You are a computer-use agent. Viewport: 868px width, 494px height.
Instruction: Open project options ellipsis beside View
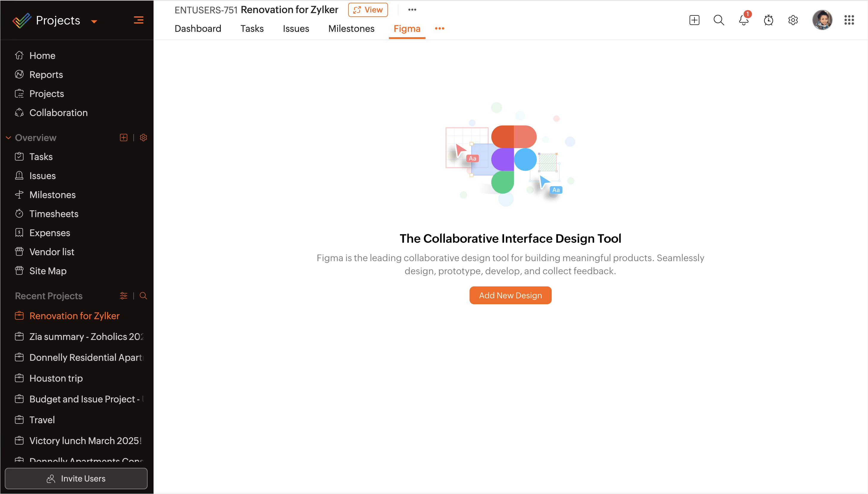click(412, 10)
